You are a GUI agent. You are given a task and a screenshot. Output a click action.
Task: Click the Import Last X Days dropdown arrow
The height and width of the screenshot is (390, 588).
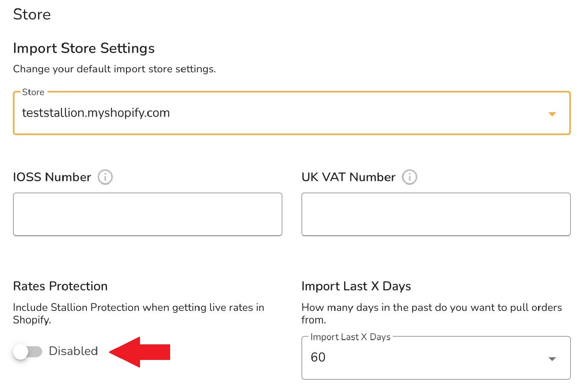tap(552, 359)
